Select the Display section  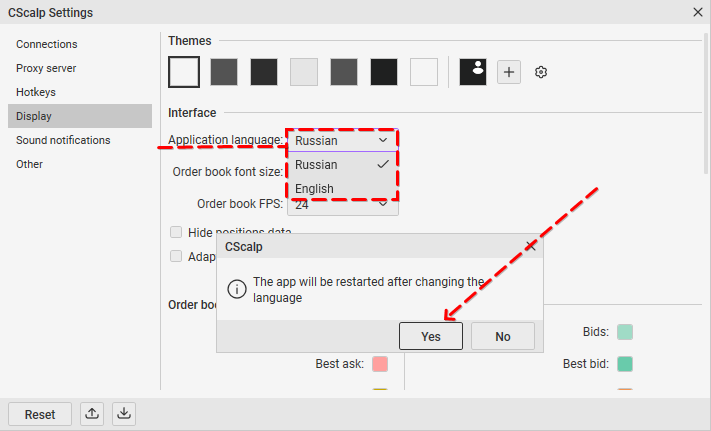pos(80,116)
